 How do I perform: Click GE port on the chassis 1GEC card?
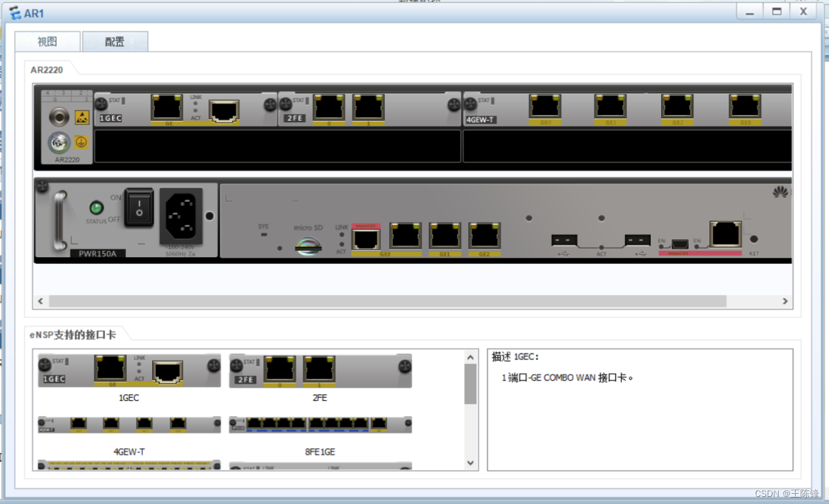tap(167, 107)
